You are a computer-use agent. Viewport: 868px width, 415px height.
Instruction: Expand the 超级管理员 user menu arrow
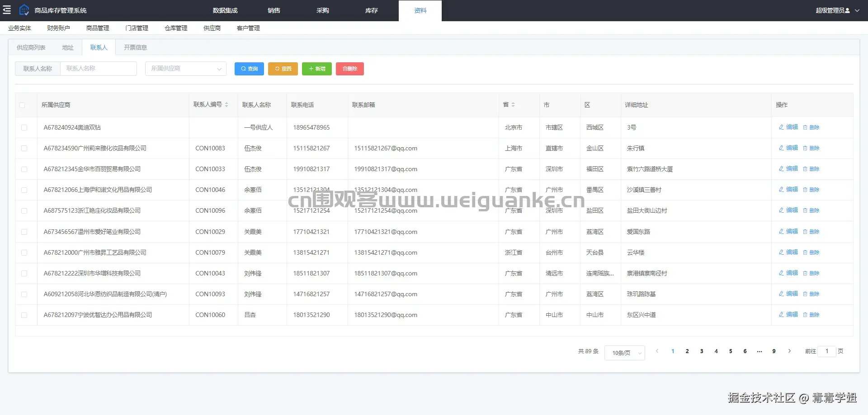[857, 10]
